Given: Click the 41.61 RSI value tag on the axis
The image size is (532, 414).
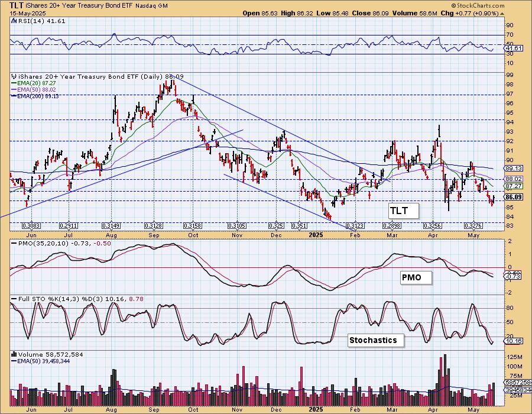Looking at the screenshot, I should (513, 48).
